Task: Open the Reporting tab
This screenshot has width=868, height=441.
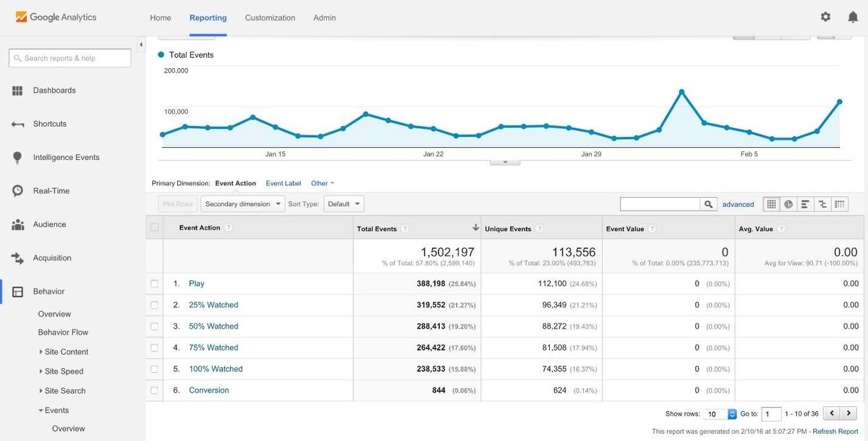Action: click(x=208, y=17)
